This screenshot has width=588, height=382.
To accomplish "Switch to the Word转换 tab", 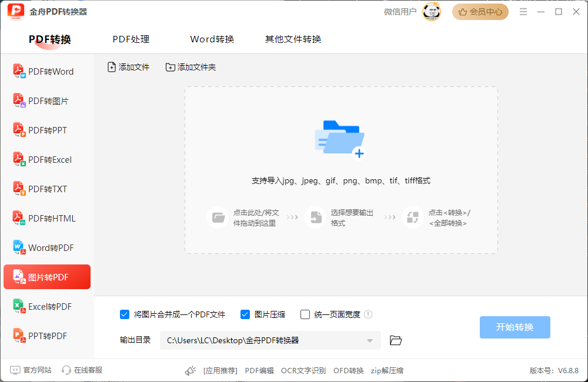I will [x=212, y=39].
